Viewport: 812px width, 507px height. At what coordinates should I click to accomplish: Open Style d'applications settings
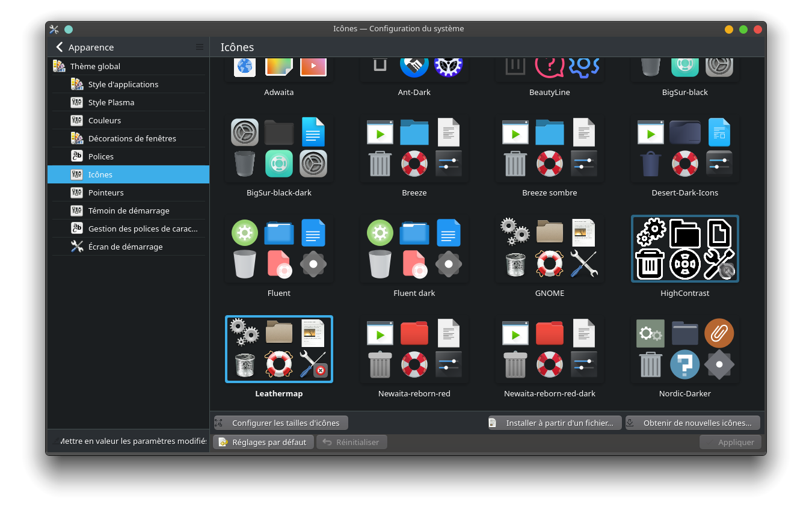(x=129, y=84)
